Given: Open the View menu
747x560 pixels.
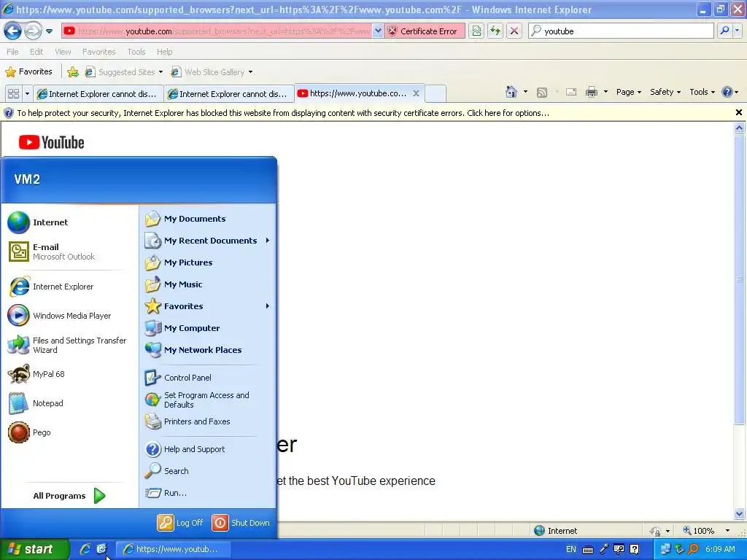Looking at the screenshot, I should pos(63,52).
